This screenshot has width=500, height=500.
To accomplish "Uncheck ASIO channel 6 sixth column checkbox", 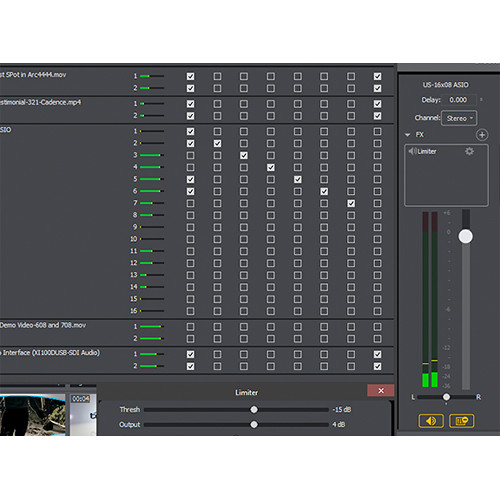I will click(324, 191).
